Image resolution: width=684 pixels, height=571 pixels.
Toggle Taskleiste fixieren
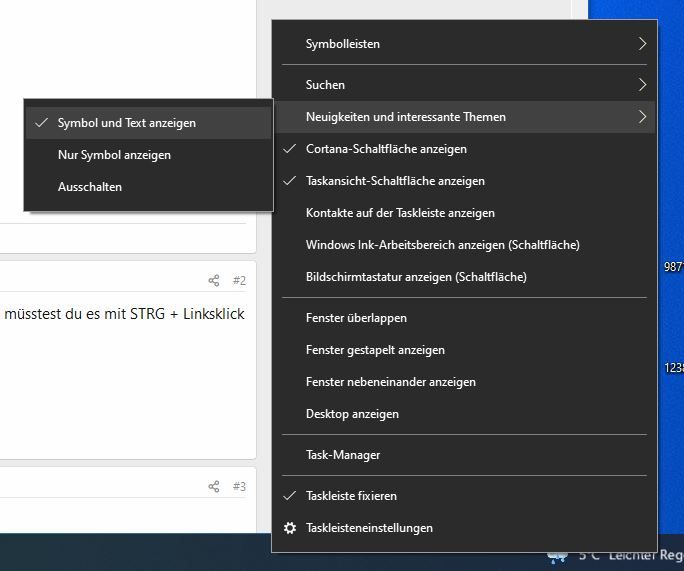[x=465, y=496]
